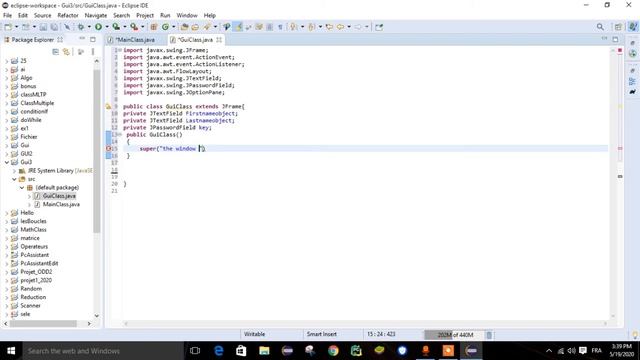Open the dropdown arrow beside the Debug icon
640x360 pixels.
pos(89,27)
